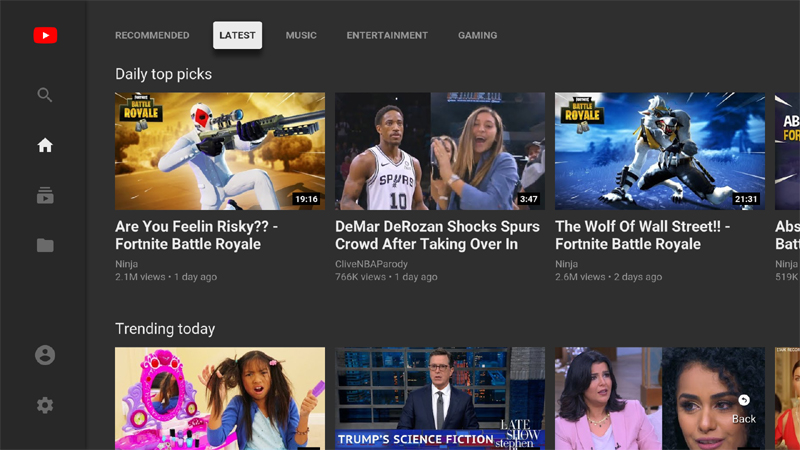Viewport: 800px width, 450px height.
Task: Open Library folder icon in sidebar
Action: 45,245
